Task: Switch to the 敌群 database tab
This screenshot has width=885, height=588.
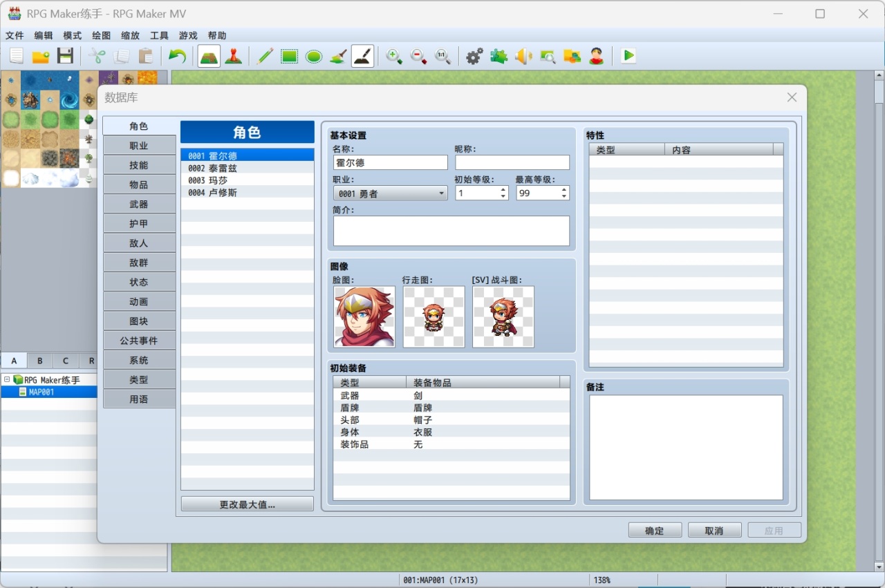Action: pos(139,263)
